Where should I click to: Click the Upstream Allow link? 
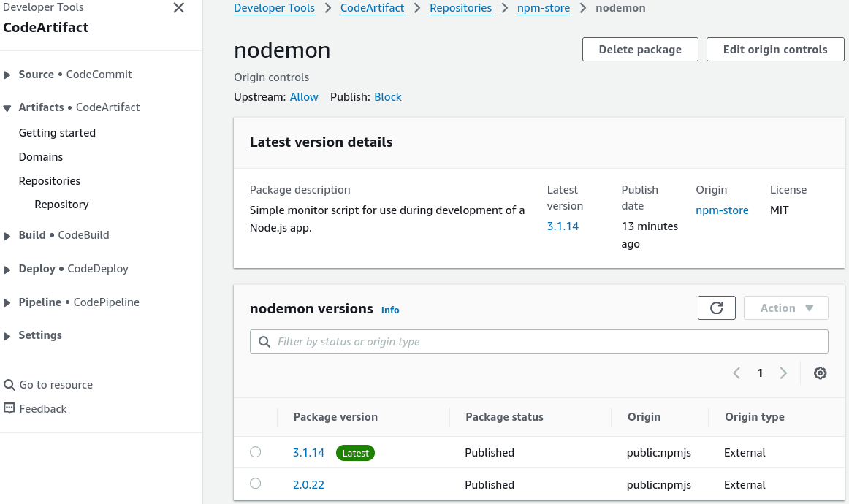(304, 97)
